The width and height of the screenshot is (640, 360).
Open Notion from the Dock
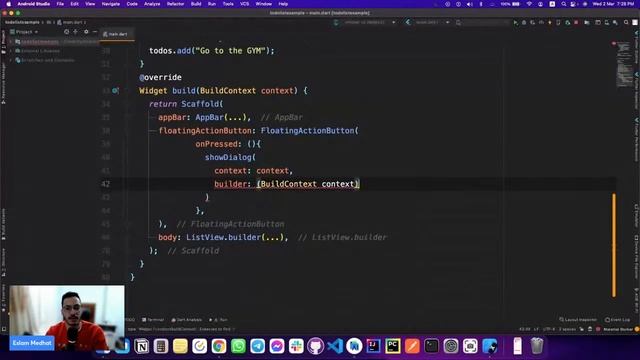pyautogui.click(x=141, y=347)
